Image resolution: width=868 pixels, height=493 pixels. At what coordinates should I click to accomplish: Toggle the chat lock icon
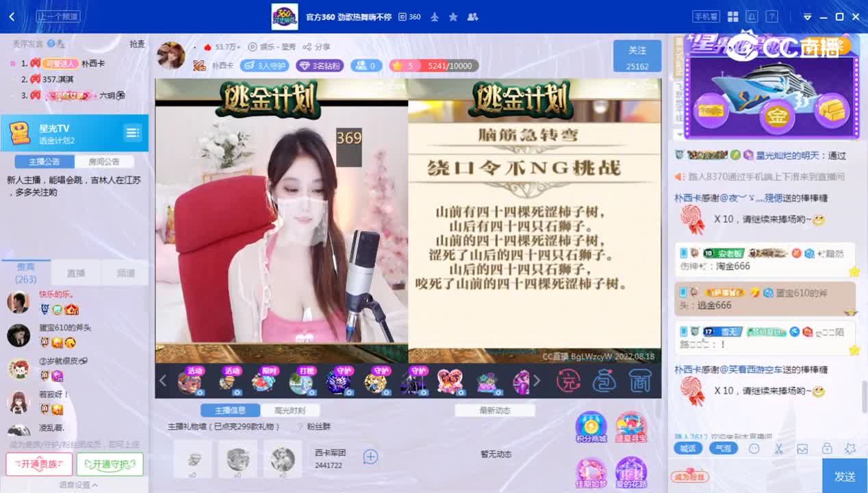(827, 449)
